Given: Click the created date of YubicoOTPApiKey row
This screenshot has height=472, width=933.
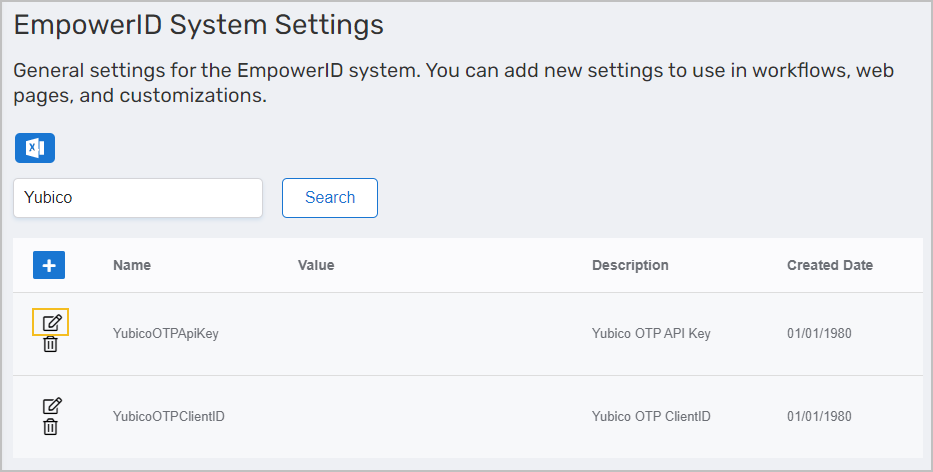Looking at the screenshot, I should tap(819, 334).
